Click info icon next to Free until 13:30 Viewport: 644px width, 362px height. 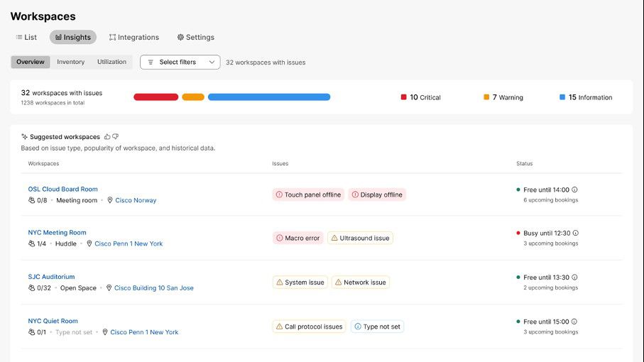point(574,278)
